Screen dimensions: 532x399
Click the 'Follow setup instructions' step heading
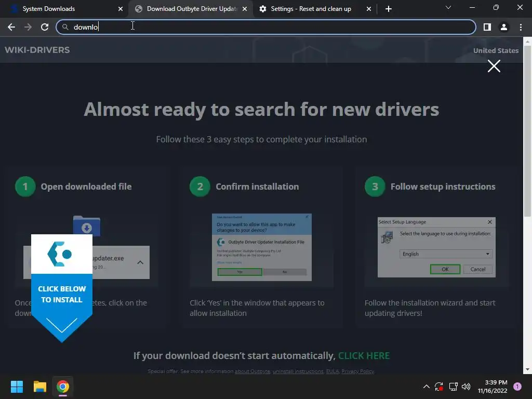(443, 187)
